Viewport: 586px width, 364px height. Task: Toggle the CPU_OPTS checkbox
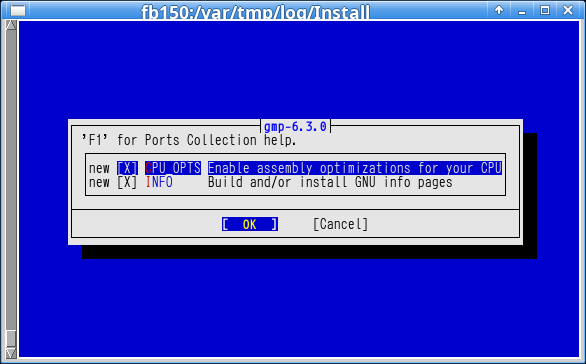pyautogui.click(x=127, y=168)
